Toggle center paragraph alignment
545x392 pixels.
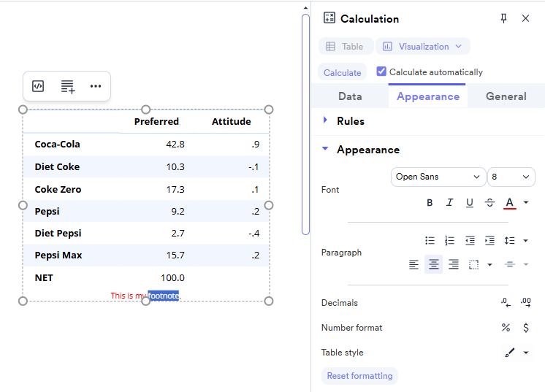coord(434,264)
